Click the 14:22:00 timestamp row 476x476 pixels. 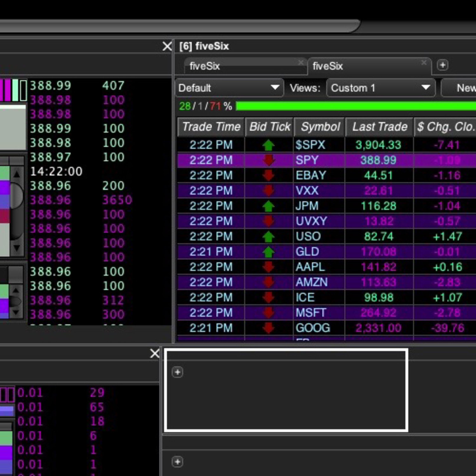click(56, 172)
